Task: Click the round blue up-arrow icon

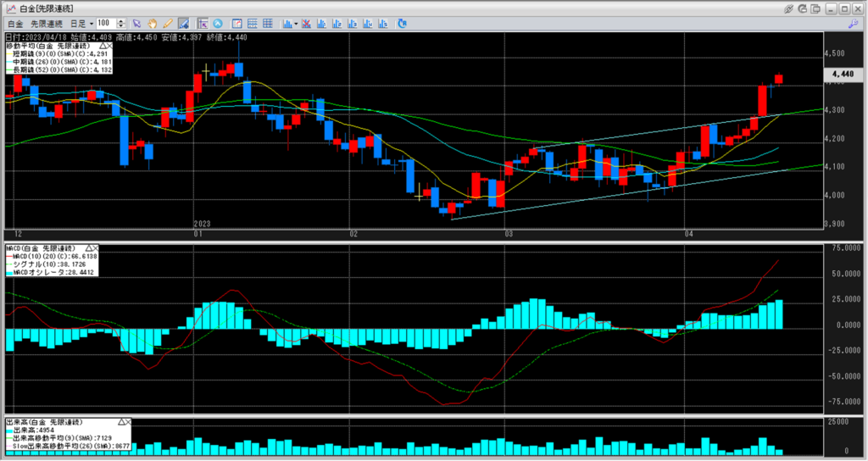Action: pos(218,23)
